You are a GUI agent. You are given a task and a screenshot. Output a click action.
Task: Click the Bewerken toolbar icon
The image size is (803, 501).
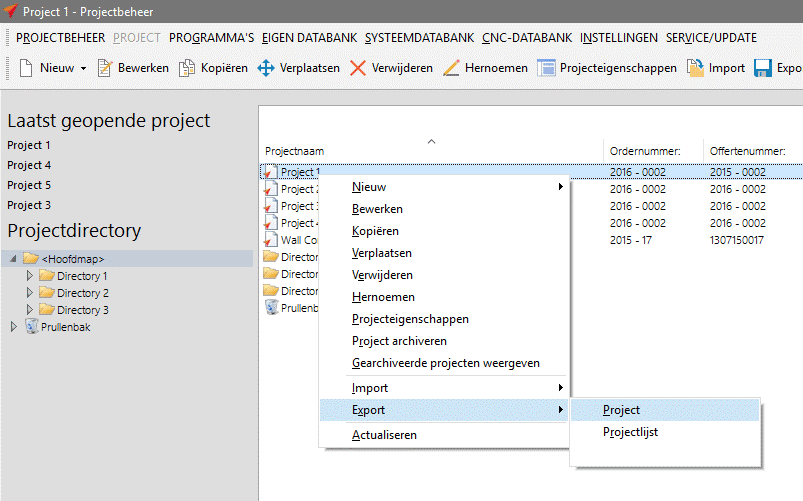pyautogui.click(x=104, y=68)
